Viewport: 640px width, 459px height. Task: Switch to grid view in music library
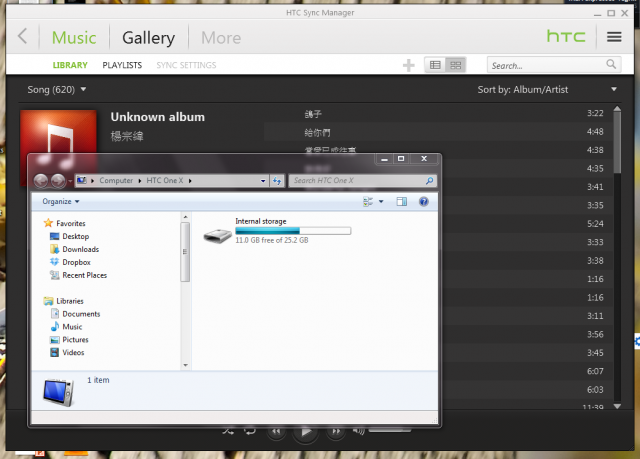pyautogui.click(x=456, y=65)
